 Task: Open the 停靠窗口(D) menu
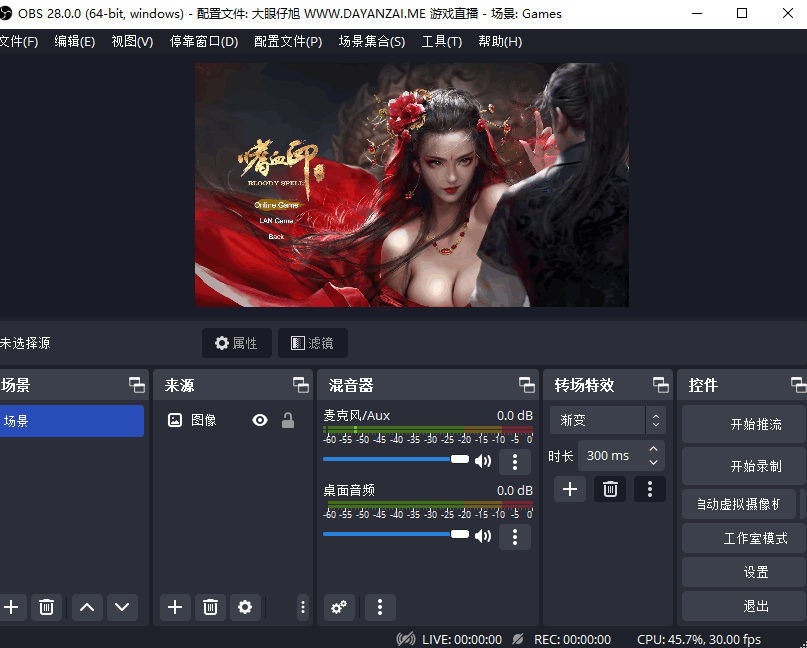[x=204, y=42]
